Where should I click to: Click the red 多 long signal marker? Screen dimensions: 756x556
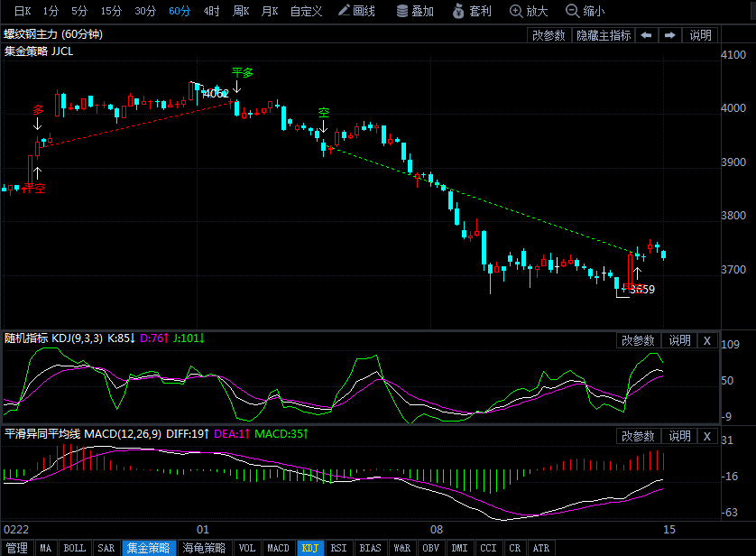coord(38,110)
